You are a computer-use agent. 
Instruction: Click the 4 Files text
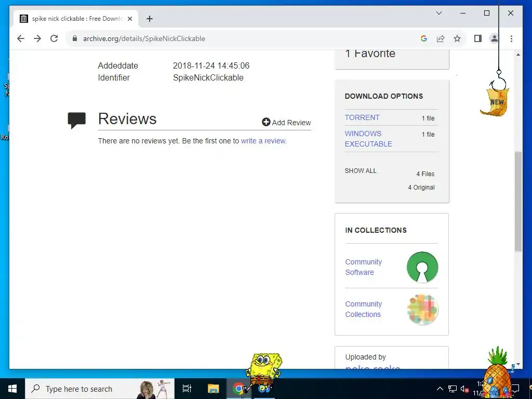[x=425, y=174]
